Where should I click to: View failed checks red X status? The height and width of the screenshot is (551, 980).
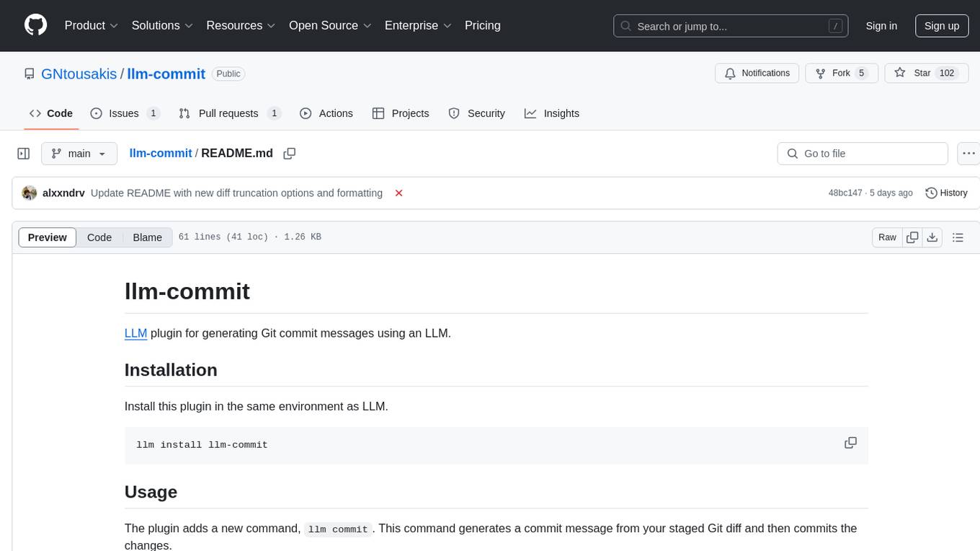pyautogui.click(x=398, y=193)
